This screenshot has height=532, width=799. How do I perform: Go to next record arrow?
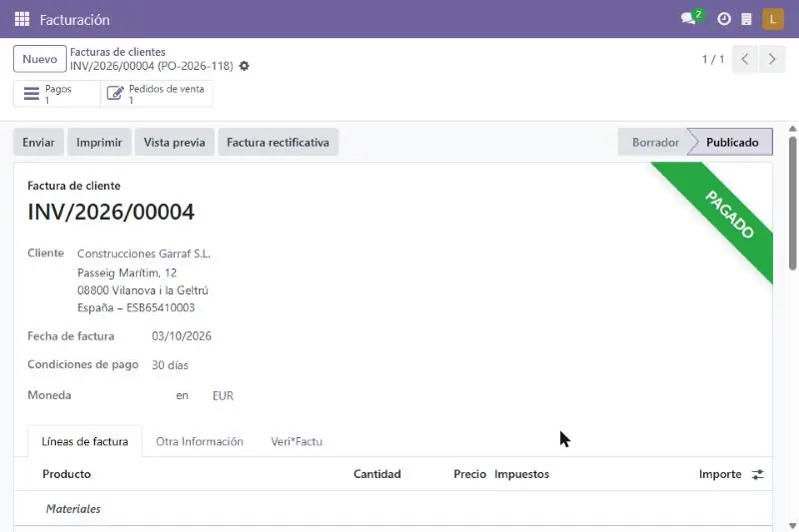(771, 59)
